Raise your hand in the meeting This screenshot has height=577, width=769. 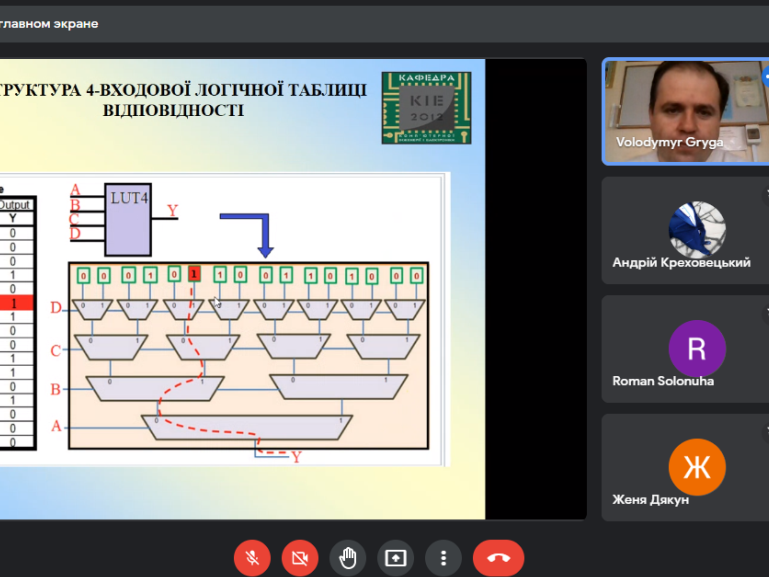coord(348,558)
